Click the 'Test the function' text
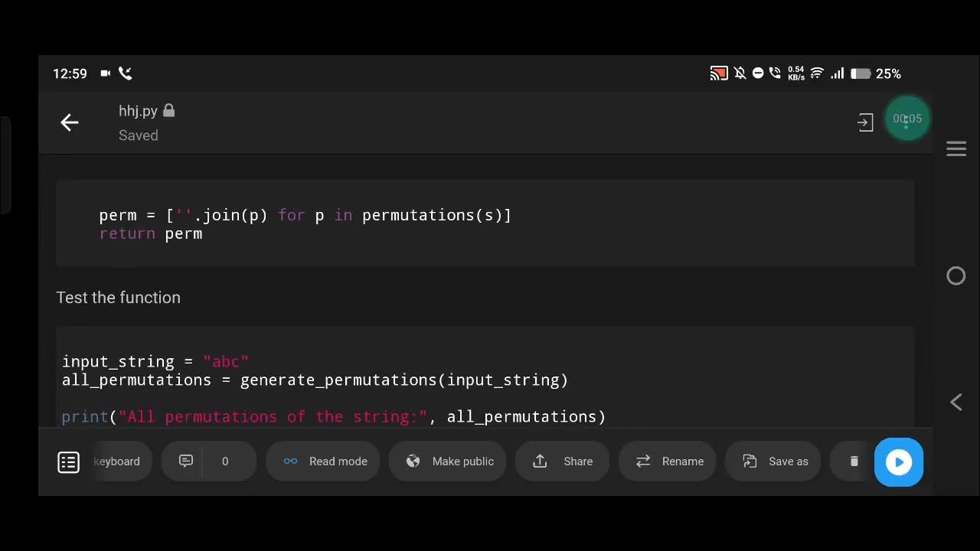The image size is (980, 551). (x=119, y=298)
